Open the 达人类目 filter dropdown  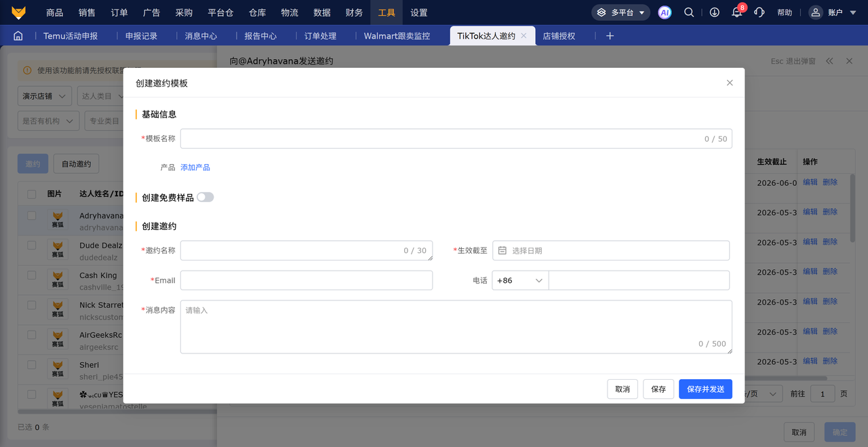click(x=102, y=96)
